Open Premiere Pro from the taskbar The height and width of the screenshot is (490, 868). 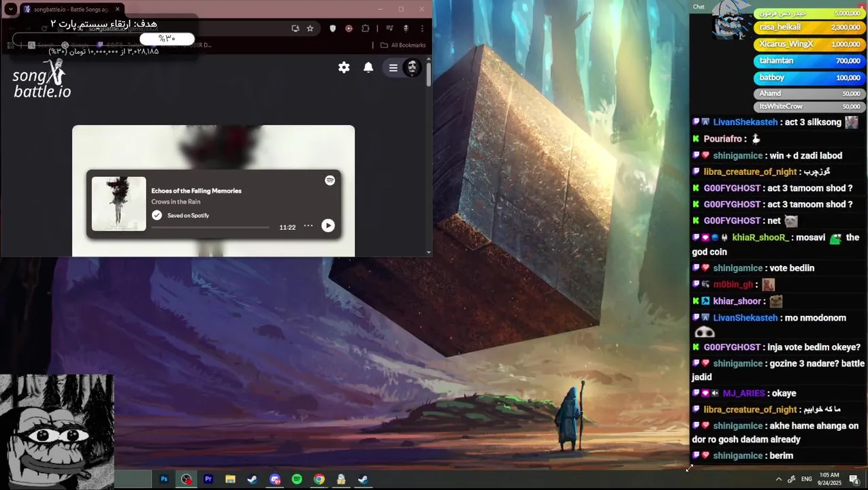[208, 479]
